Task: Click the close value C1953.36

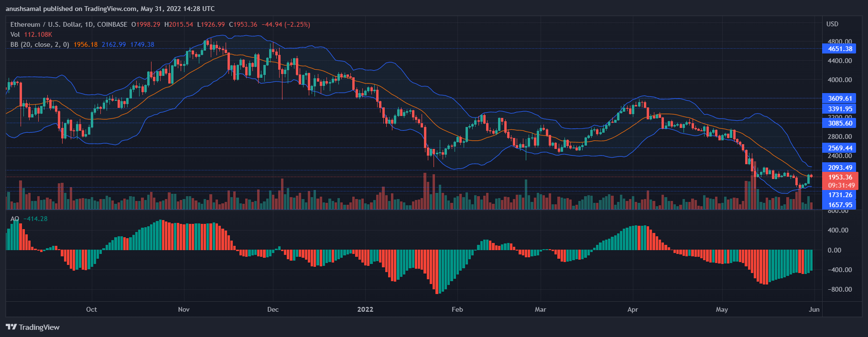Action: coord(243,24)
